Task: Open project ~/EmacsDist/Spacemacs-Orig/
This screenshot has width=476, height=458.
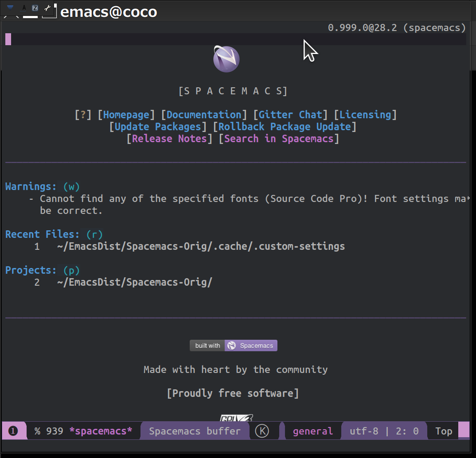Action: tap(134, 283)
